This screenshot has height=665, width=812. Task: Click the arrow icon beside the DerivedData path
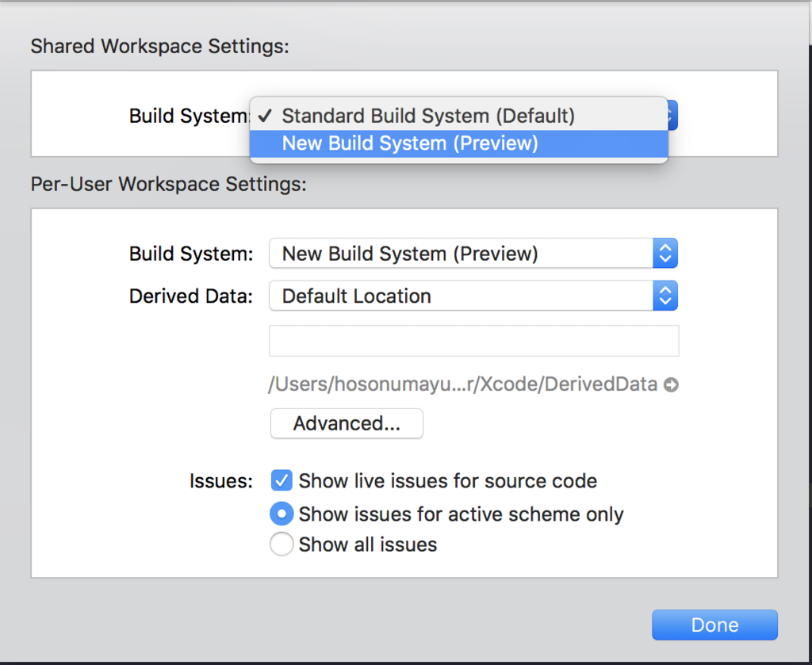(x=671, y=385)
